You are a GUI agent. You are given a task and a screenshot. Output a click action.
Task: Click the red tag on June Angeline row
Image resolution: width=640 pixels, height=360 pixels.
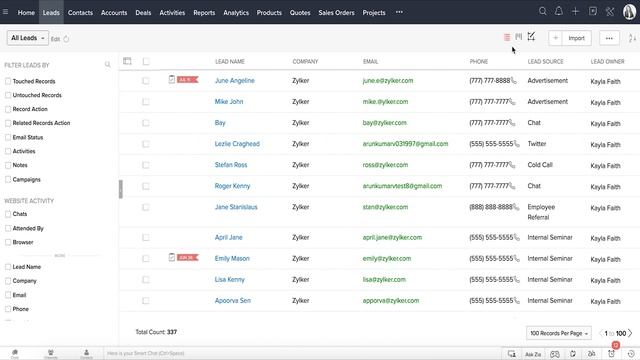pos(188,80)
